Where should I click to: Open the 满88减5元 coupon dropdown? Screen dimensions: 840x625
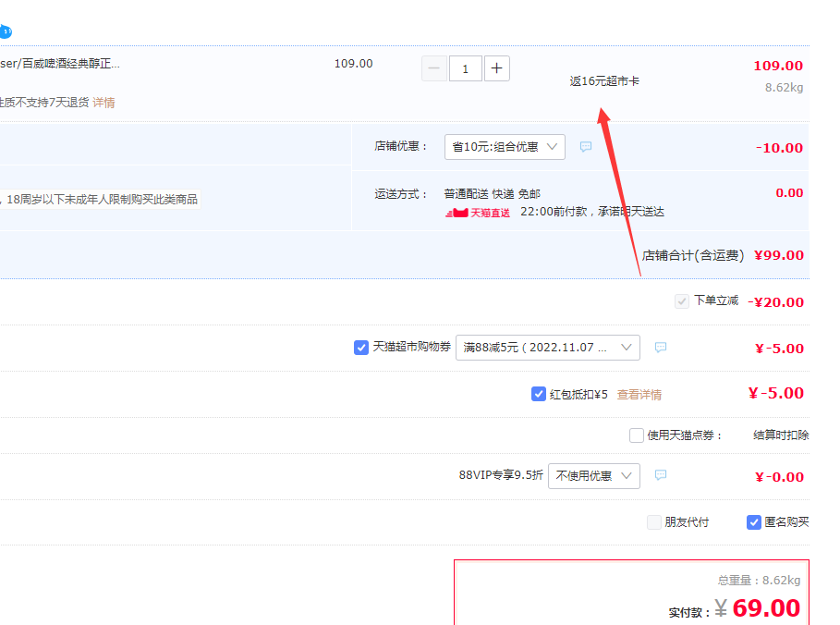(547, 348)
